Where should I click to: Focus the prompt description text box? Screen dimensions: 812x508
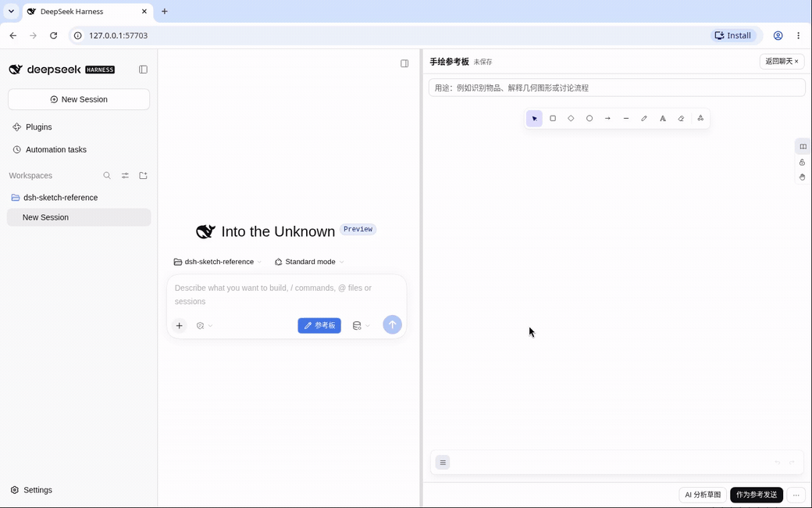(287, 295)
